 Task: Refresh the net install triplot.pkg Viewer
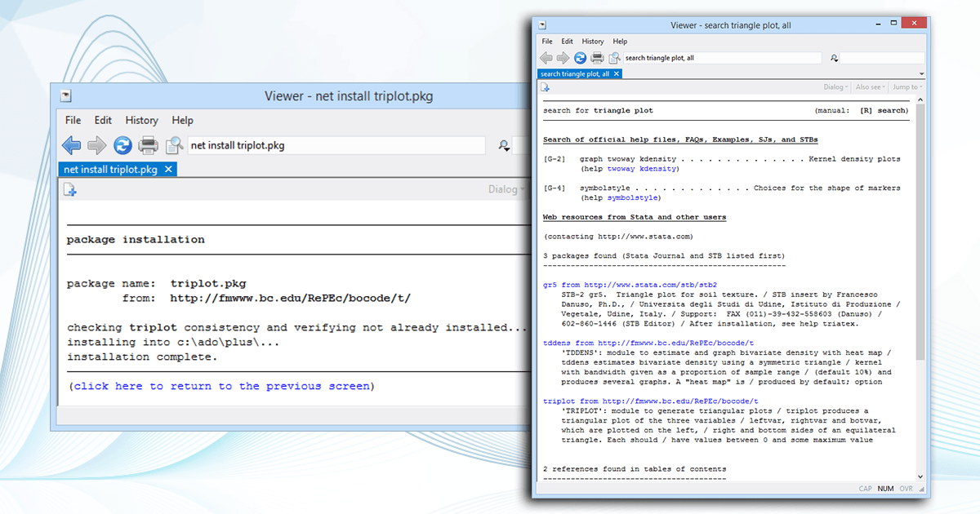click(x=122, y=145)
